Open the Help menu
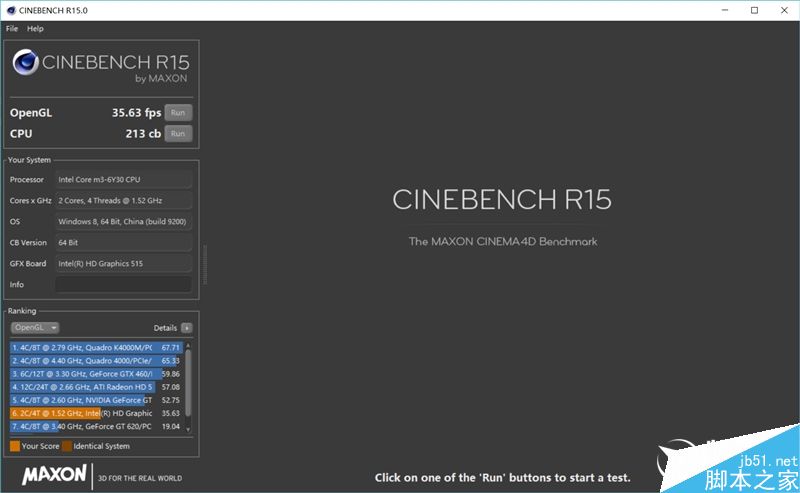The image size is (800, 493). coord(35,29)
